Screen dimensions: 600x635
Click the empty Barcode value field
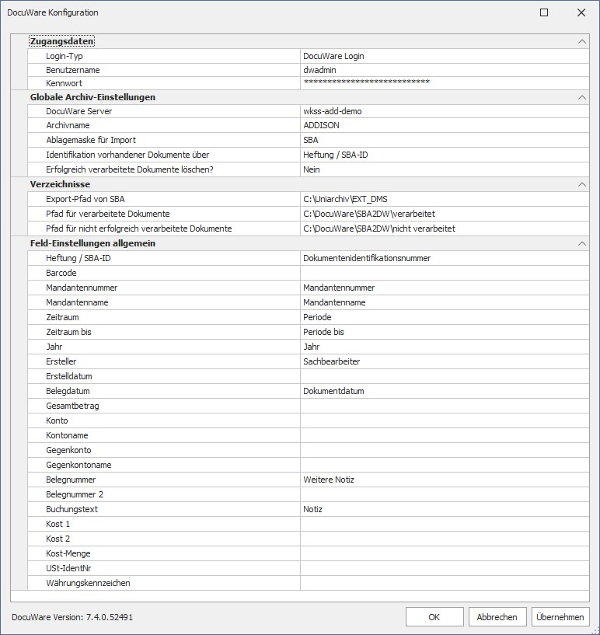coord(445,273)
